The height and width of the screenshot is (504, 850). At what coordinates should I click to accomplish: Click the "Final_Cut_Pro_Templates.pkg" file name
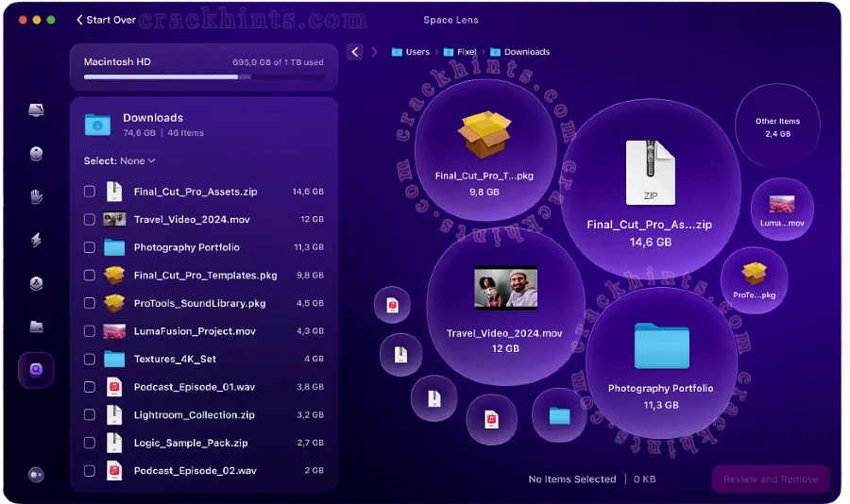pyautogui.click(x=206, y=276)
